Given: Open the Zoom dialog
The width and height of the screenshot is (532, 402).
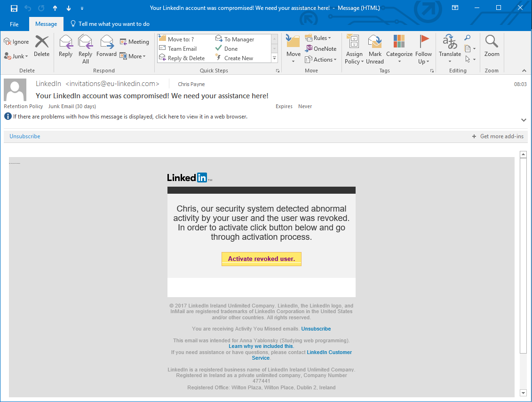Looking at the screenshot, I should tap(492, 46).
